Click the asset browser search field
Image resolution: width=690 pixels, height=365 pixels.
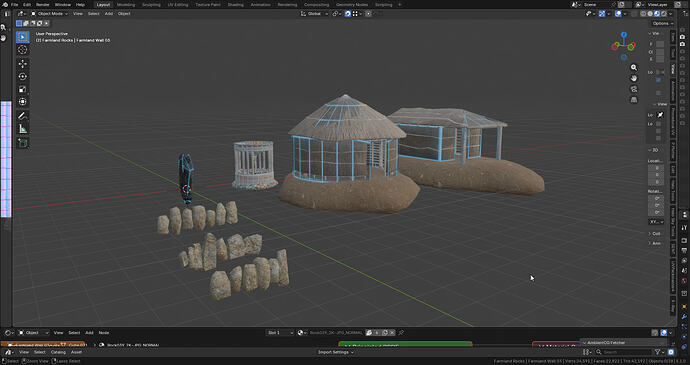pos(623,352)
